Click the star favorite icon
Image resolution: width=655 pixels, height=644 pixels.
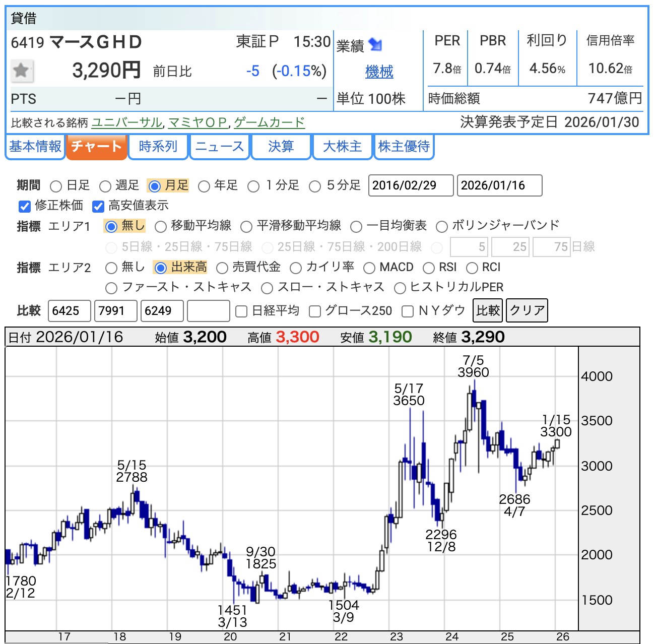pyautogui.click(x=22, y=71)
